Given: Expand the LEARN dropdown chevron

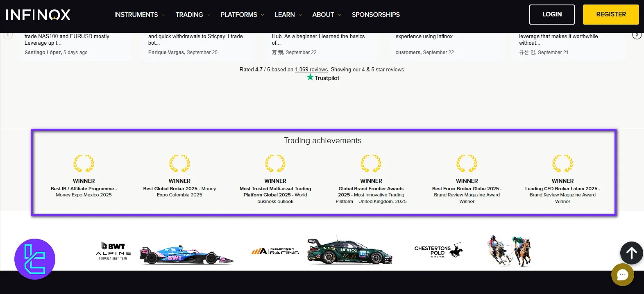Looking at the screenshot, I should [x=300, y=15].
